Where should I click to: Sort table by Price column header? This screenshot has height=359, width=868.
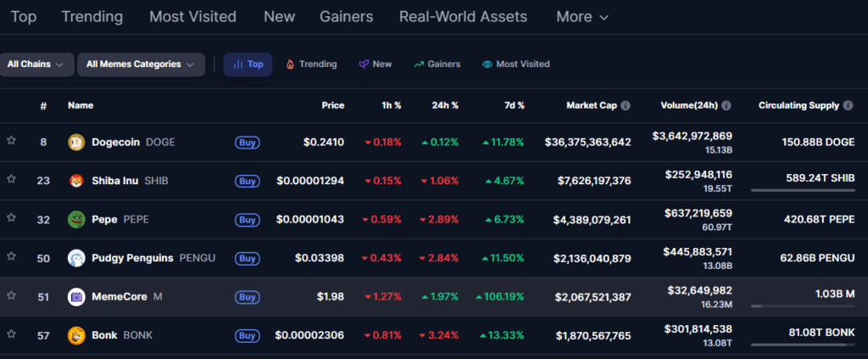coord(333,105)
